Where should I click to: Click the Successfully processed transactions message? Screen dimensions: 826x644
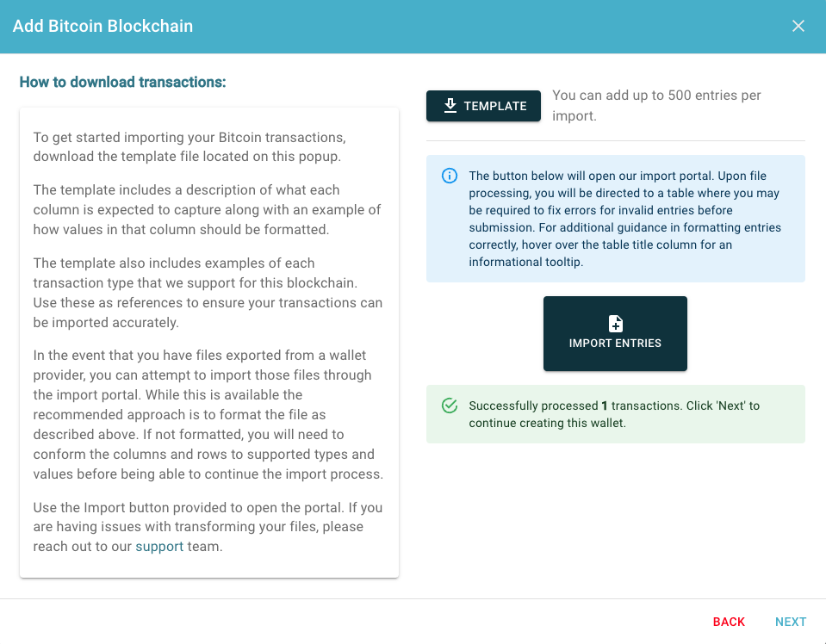pyautogui.click(x=615, y=414)
